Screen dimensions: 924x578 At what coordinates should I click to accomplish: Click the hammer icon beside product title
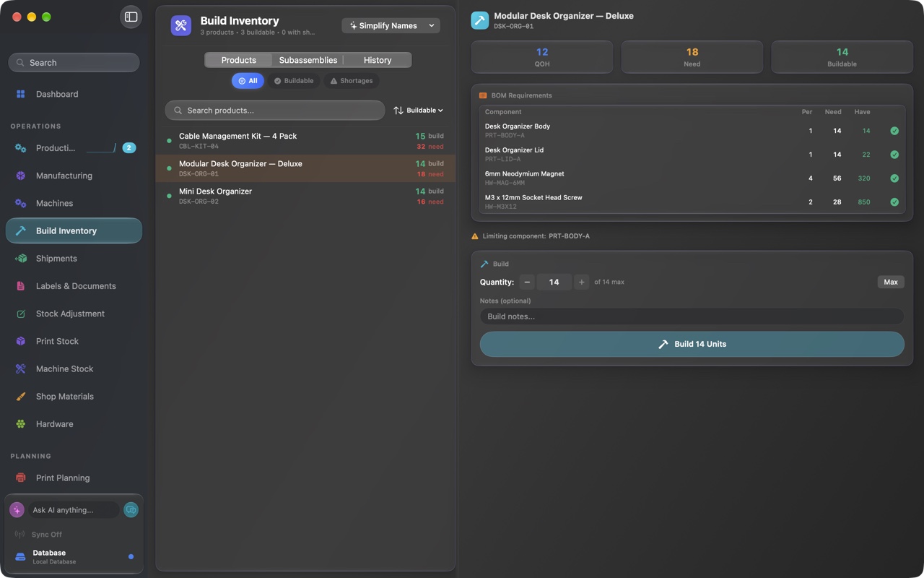480,20
